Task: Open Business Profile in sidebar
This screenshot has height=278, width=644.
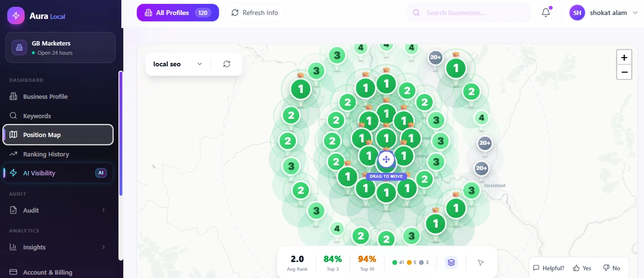Action: [58, 96]
